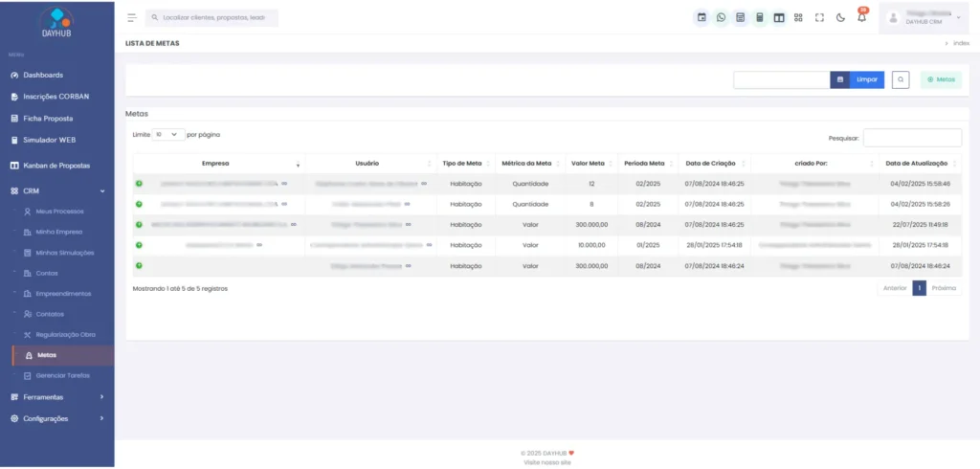Click the Anterior pagination button
The image size is (980, 469).
(895, 288)
